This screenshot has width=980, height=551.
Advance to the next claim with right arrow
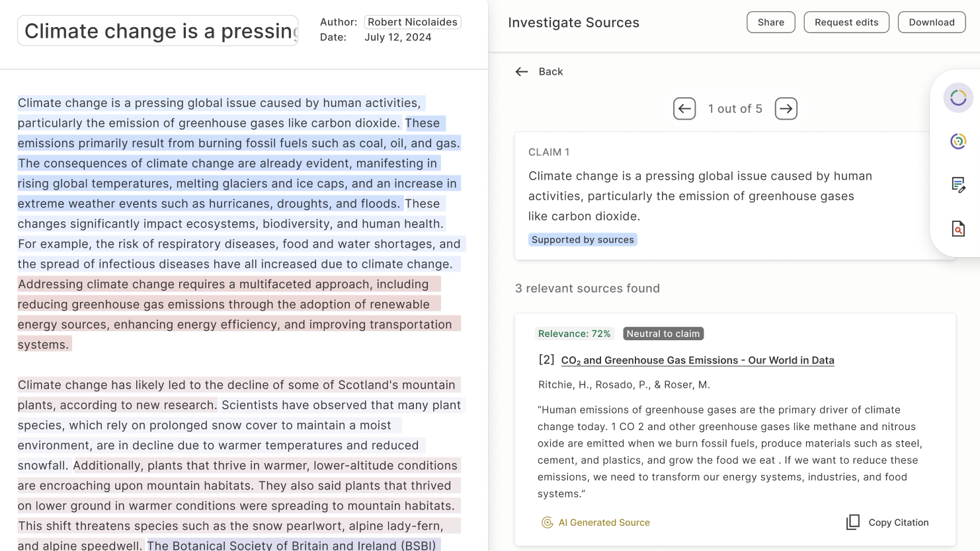(786, 108)
